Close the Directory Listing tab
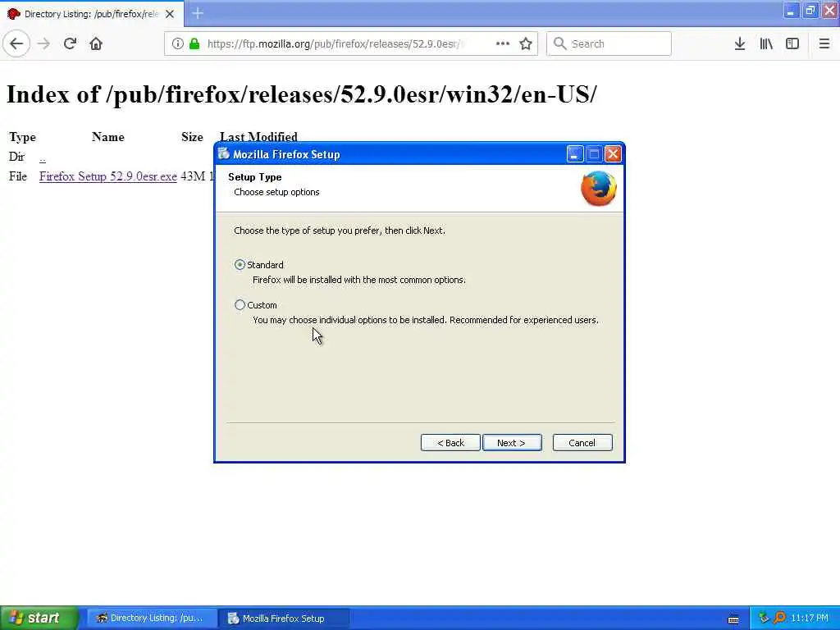Viewport: 840px width, 630px height. 170,14
